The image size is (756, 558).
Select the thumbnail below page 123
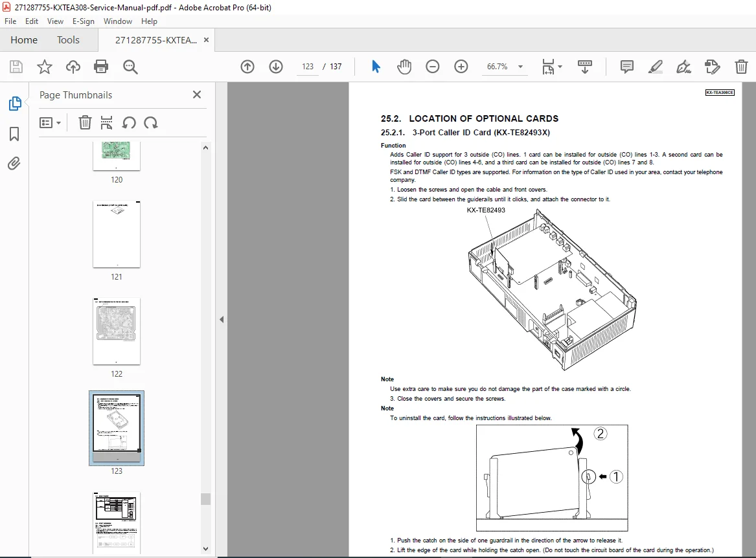116,523
